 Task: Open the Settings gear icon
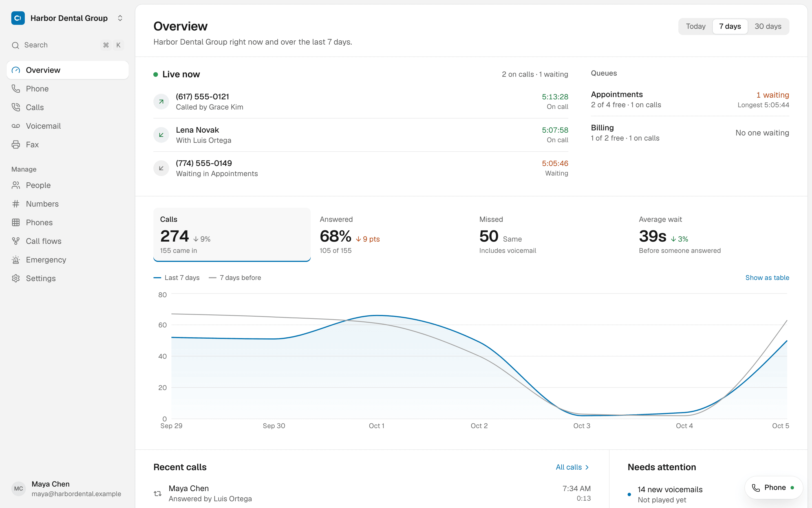16,278
